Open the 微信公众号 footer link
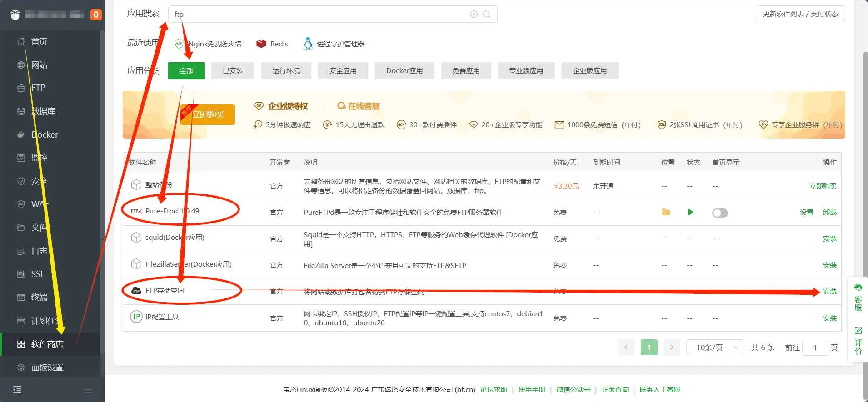Viewport: 868px width, 402px height. (574, 389)
